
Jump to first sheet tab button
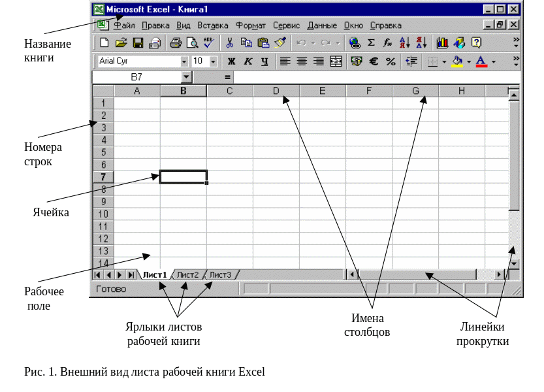tap(97, 274)
